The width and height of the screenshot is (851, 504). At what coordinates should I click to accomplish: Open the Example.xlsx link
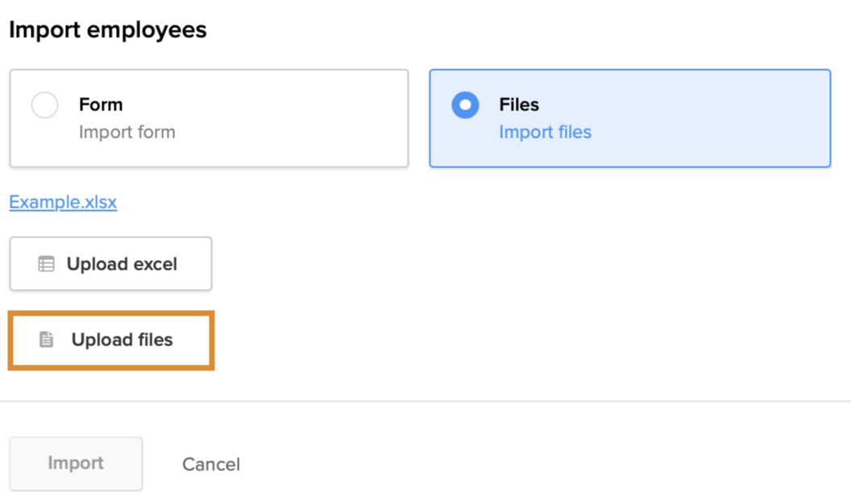63,202
